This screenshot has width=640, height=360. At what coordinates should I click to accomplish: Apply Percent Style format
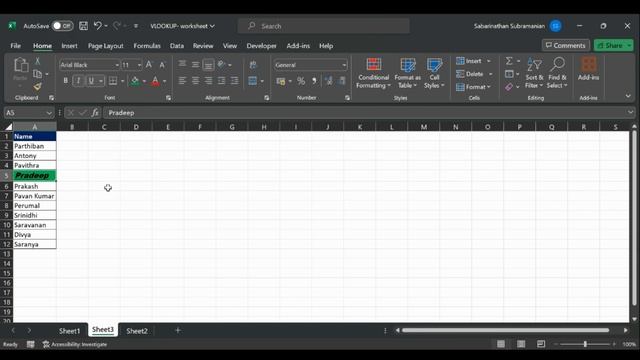[x=301, y=81]
